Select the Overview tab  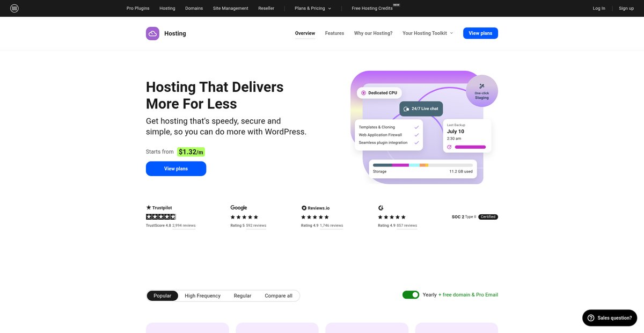(305, 33)
